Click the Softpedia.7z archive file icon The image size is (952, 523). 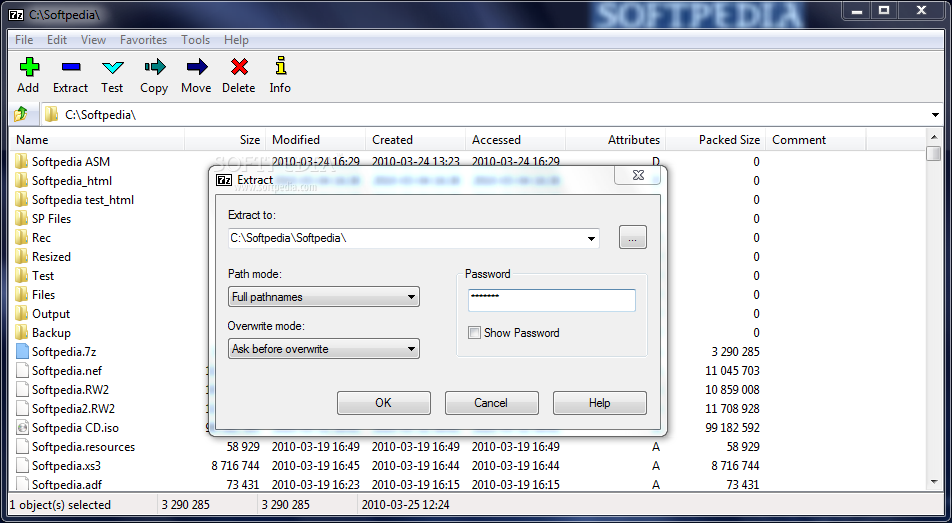point(22,351)
